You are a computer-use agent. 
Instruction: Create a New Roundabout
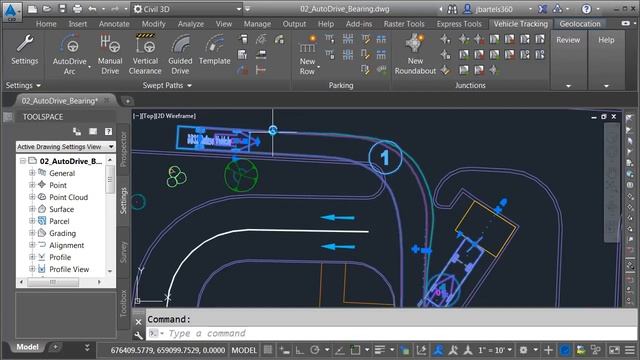[415, 55]
